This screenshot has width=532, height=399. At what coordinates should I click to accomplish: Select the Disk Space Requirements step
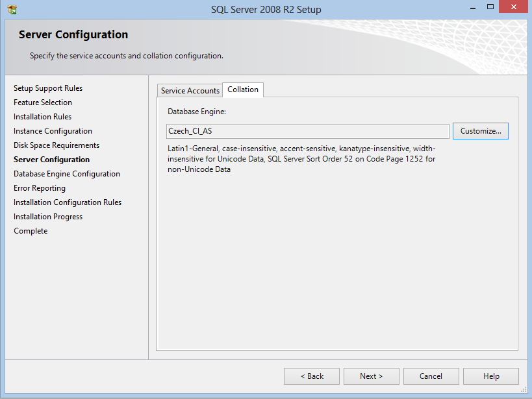coord(57,145)
